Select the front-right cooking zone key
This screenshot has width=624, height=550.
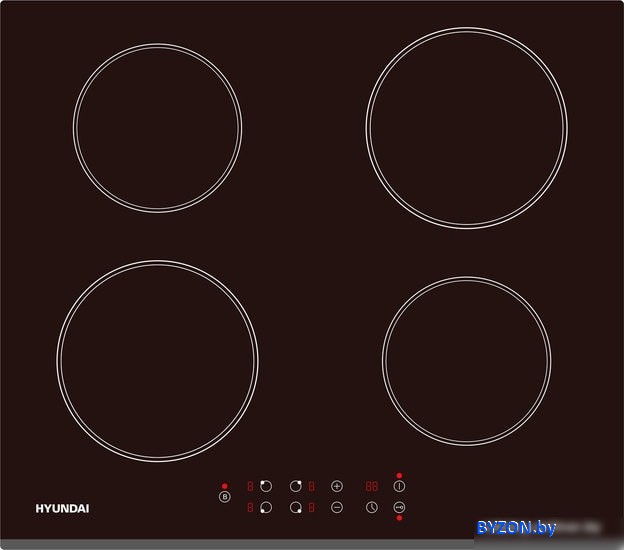point(296,507)
